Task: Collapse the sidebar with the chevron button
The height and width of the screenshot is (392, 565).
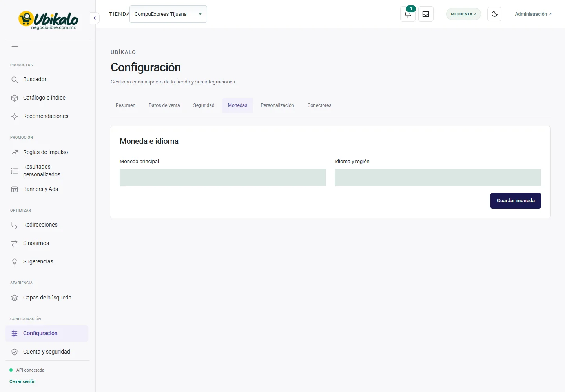Action: (95, 18)
